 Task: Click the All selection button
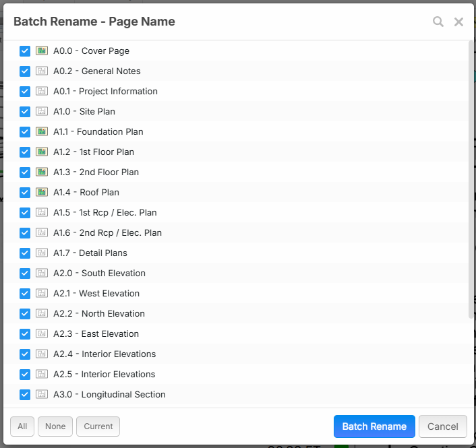[x=22, y=426]
